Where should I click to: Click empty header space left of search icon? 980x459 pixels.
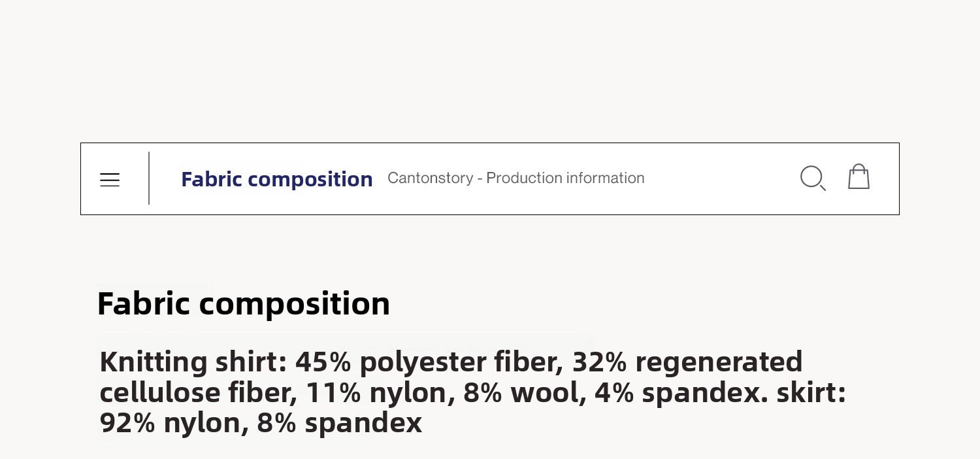coord(719,178)
